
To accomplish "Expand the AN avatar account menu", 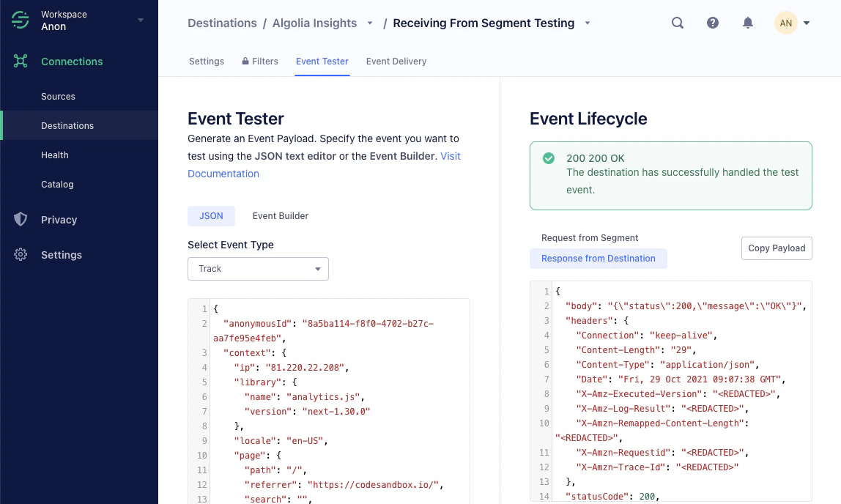I will point(785,23).
